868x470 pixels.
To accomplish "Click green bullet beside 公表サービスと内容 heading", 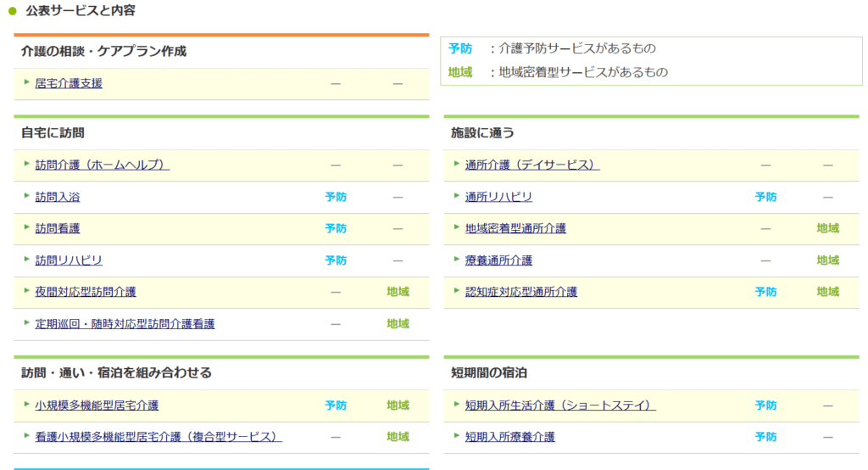I will [x=12, y=11].
